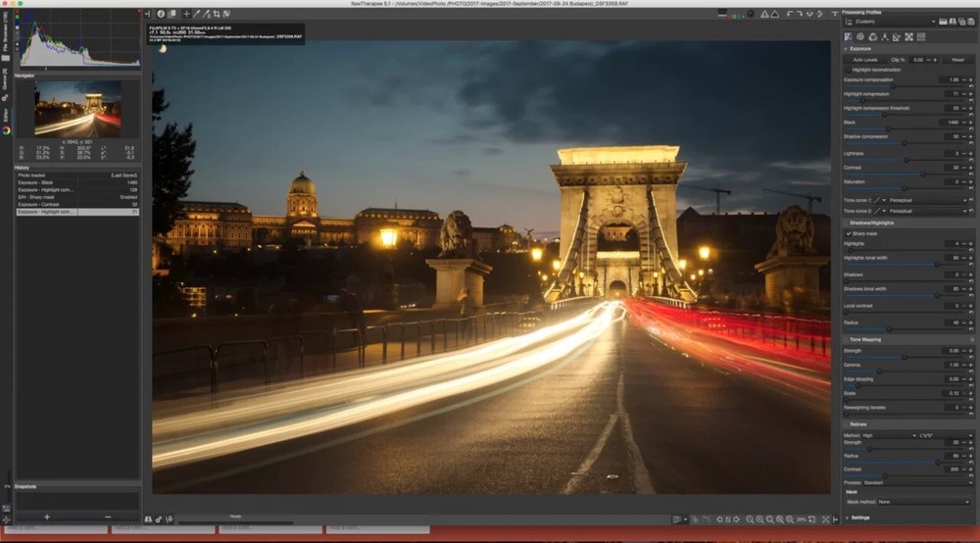Open Tone curve 2 Perceptual mode dropdown

pyautogui.click(x=927, y=211)
